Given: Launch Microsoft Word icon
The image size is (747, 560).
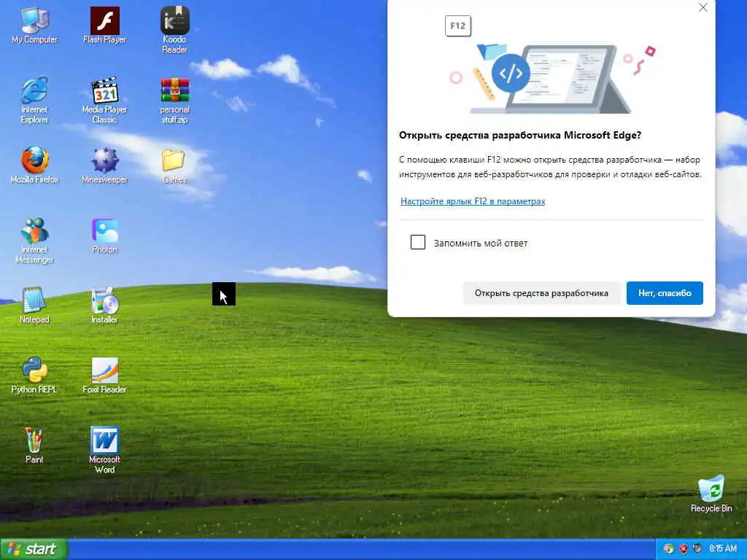Looking at the screenshot, I should (x=104, y=449).
